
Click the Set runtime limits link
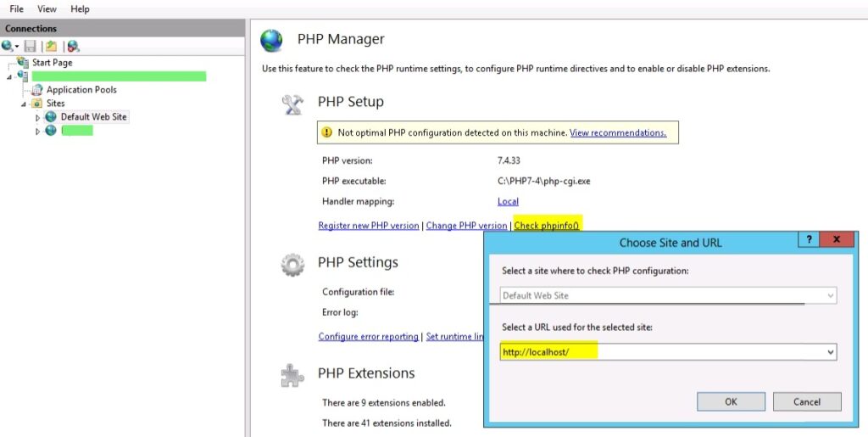455,336
